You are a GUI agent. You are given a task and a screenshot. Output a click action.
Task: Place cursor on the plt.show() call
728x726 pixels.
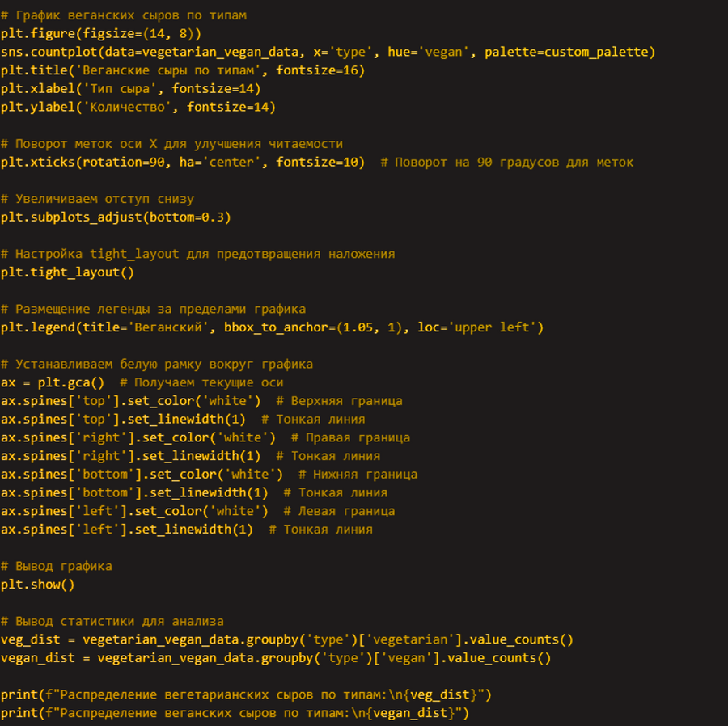tap(37, 585)
